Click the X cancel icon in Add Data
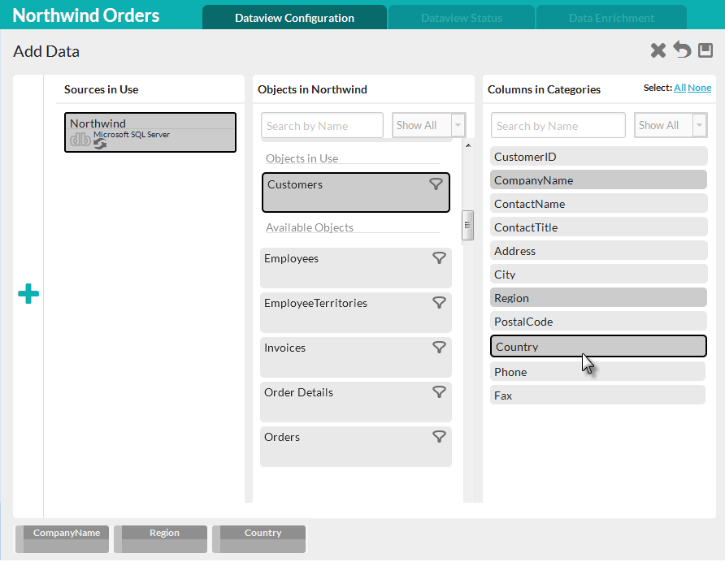This screenshot has height=588, width=725. coord(658,50)
